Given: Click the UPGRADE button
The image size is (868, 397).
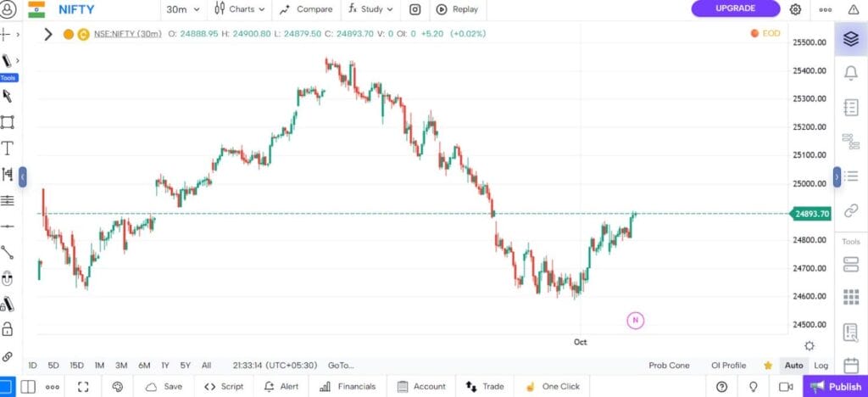Looking at the screenshot, I should pos(735,8).
